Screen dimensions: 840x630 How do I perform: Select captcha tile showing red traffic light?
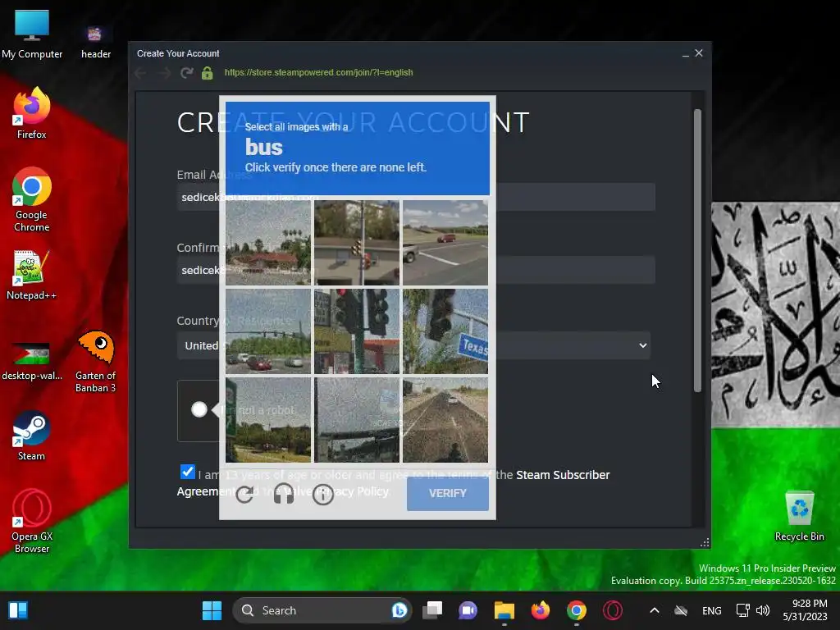357,331
